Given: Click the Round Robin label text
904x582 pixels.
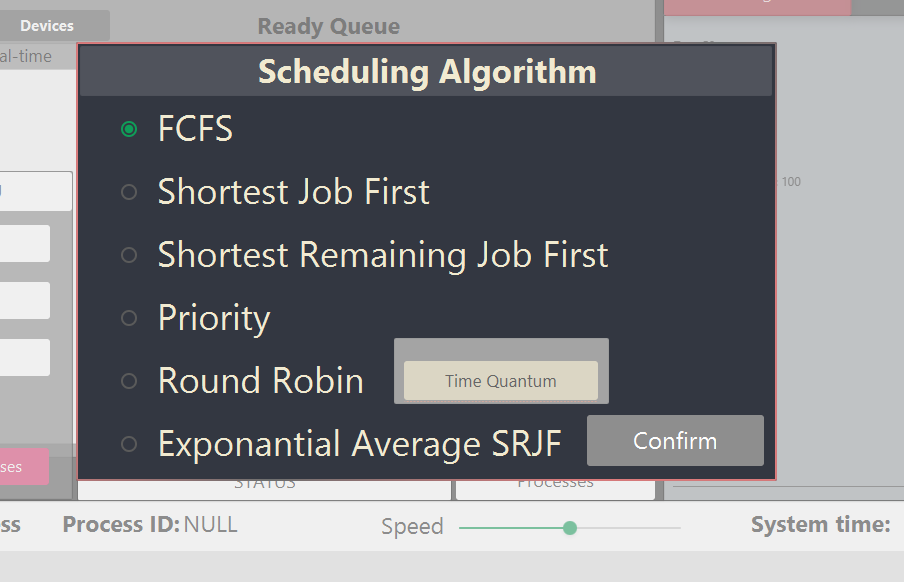Looking at the screenshot, I should tap(261, 381).
